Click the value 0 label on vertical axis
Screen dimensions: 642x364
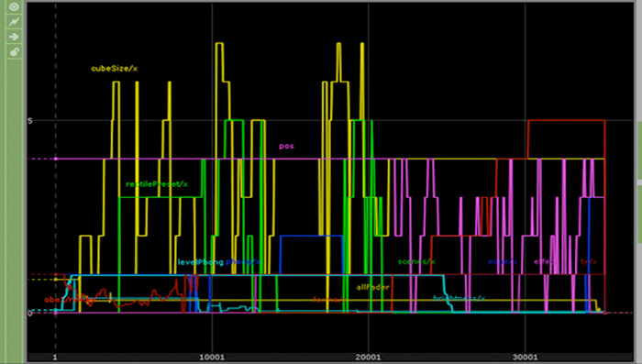tap(30, 314)
